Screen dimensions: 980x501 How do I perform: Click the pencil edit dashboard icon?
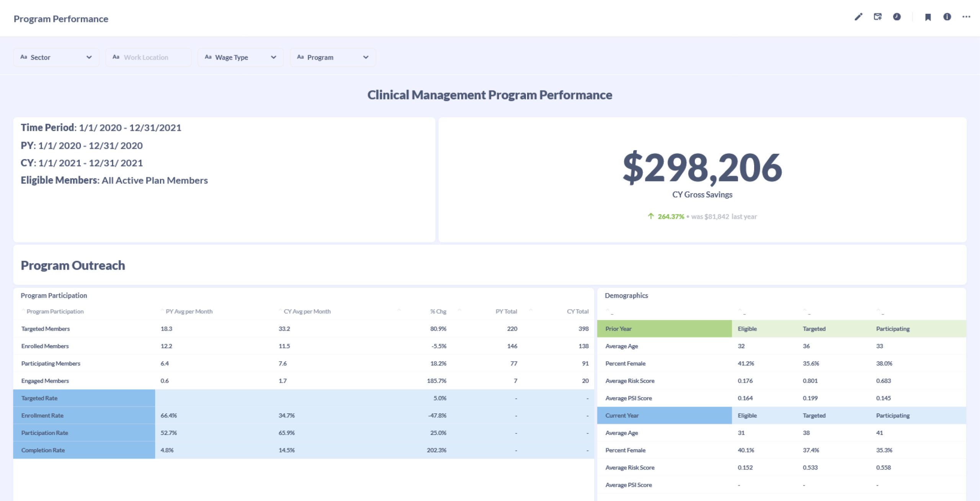(x=858, y=17)
